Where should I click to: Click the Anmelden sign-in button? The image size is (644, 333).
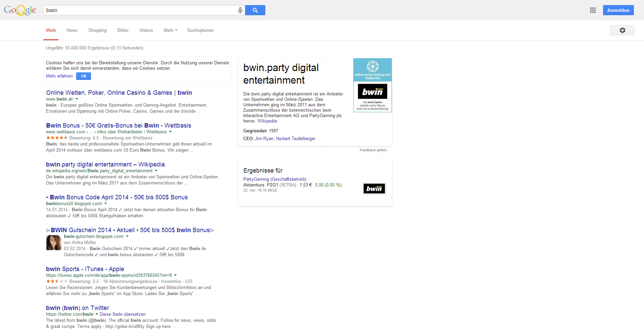(618, 10)
